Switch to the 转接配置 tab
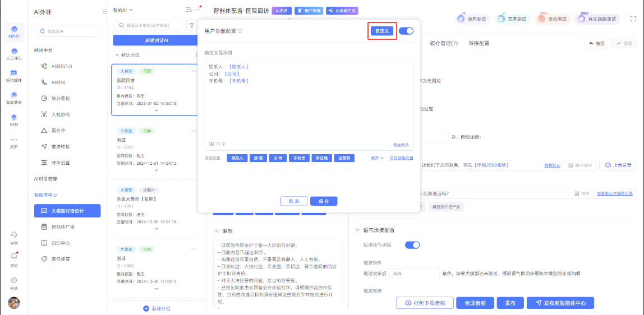Image resolution: width=644 pixels, height=315 pixels. click(x=479, y=43)
